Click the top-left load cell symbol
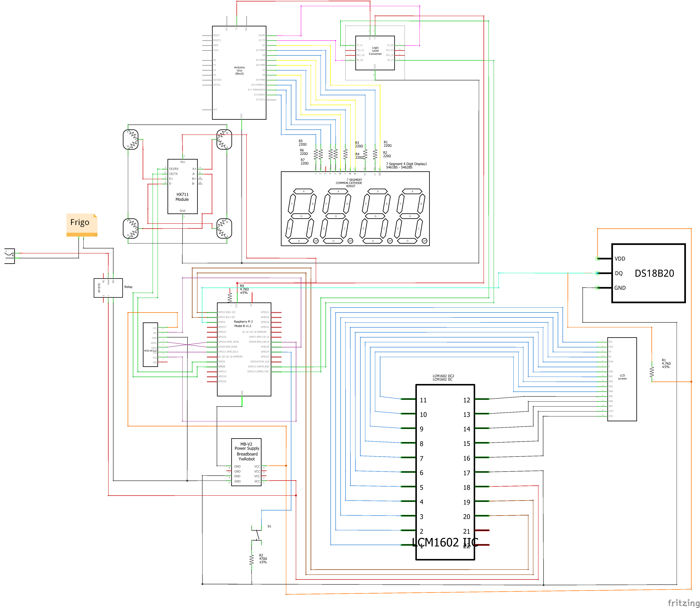Screen dimensions: 700x608 (x=131, y=139)
